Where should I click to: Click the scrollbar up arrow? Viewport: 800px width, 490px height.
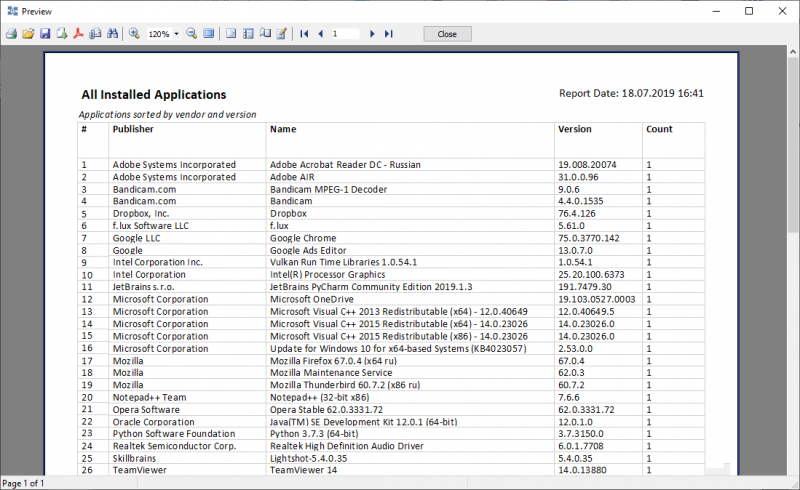pos(793,51)
